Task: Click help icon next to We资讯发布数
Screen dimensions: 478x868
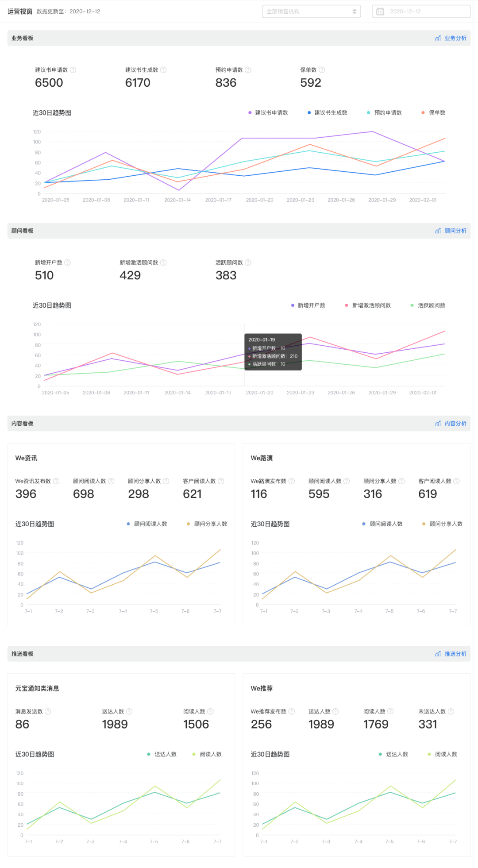Action: pos(56,481)
